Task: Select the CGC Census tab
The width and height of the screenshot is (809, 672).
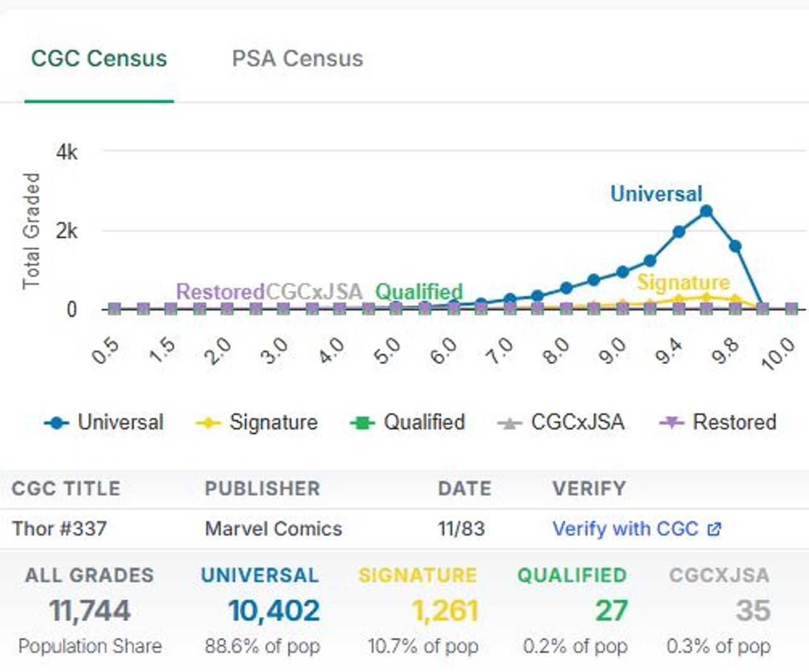Action: [x=99, y=59]
